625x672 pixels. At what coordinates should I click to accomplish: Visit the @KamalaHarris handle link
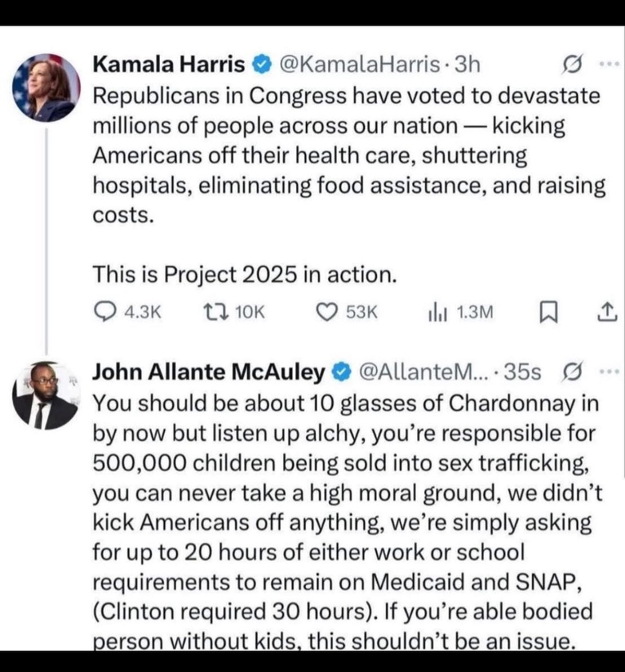(x=359, y=65)
